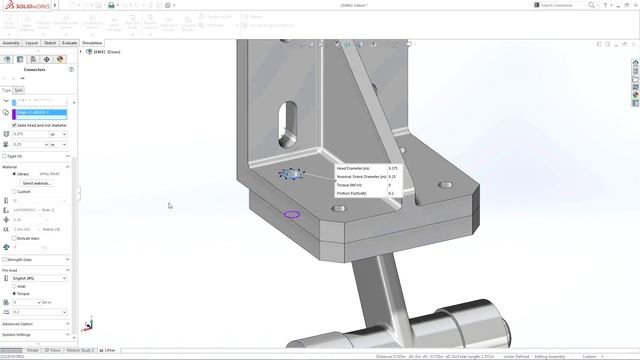Click the head diameter icon
This screenshot has height=360, width=640.
point(6,134)
